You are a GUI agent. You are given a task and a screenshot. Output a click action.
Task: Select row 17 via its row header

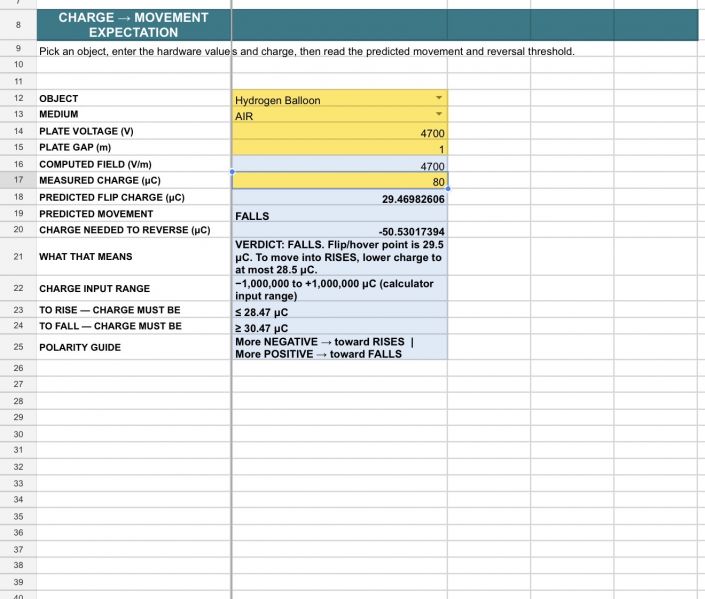18,180
